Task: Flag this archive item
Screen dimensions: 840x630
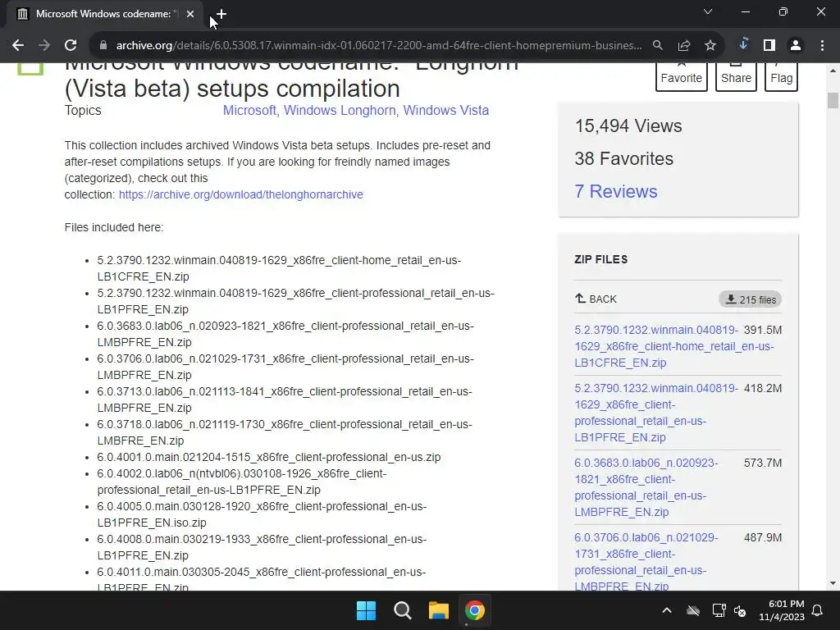Action: (x=781, y=76)
